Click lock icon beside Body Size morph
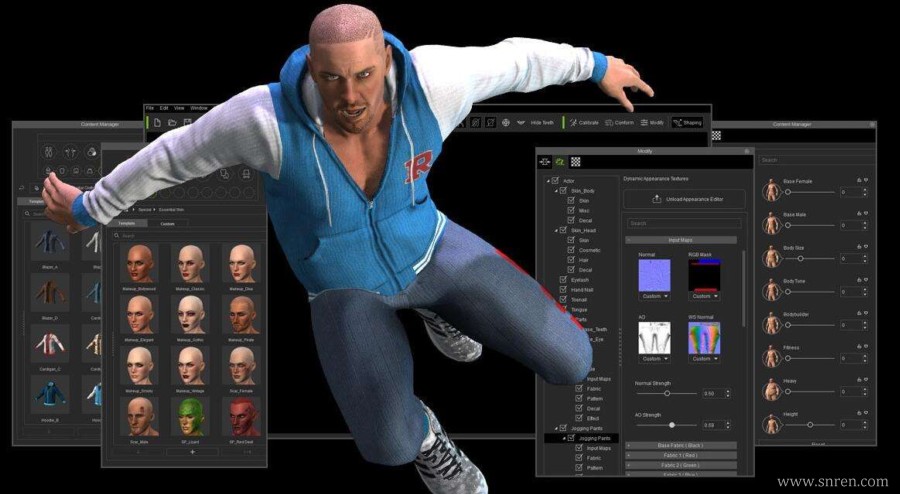900x494 pixels. tap(859, 247)
